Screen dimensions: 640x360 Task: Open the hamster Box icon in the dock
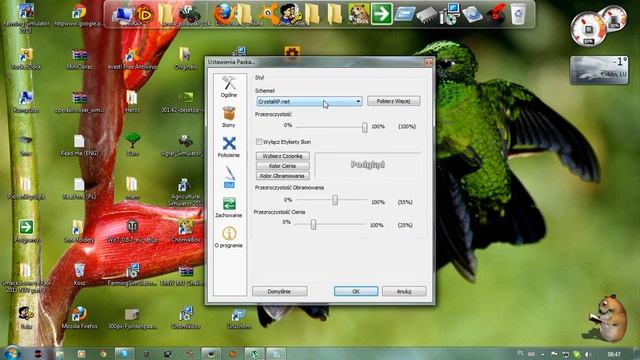click(358, 14)
